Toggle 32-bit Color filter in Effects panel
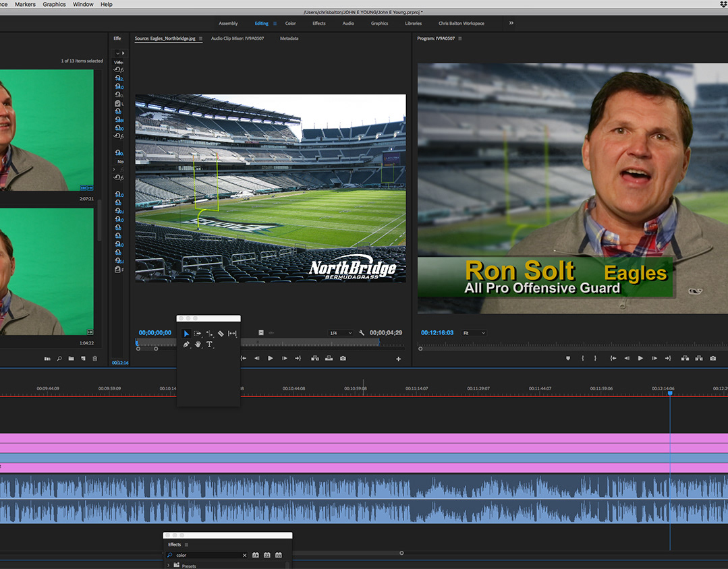Viewport: 728px width, 569px height. (267, 555)
